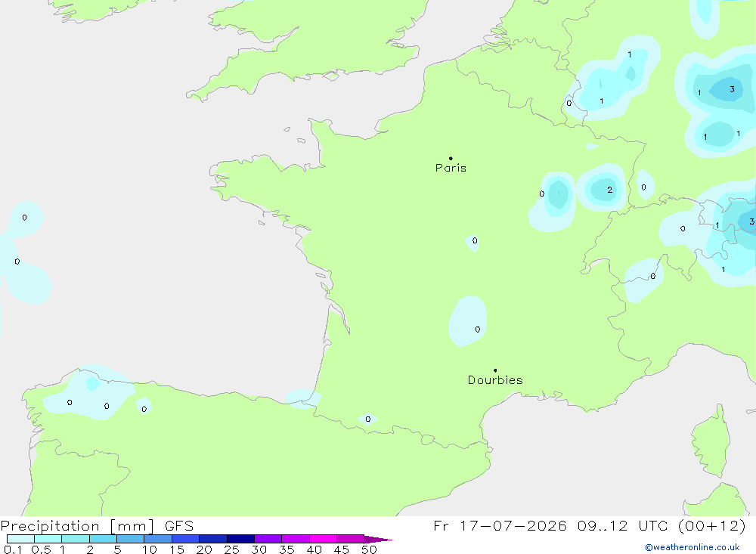
Task: Click the '0' rainfall value in the Pyrenees
Action: [368, 419]
